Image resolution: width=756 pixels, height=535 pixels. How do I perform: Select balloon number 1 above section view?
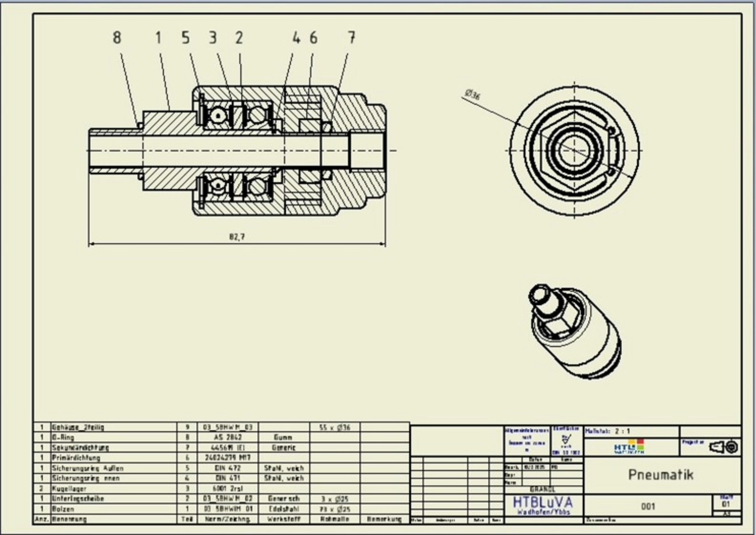158,38
